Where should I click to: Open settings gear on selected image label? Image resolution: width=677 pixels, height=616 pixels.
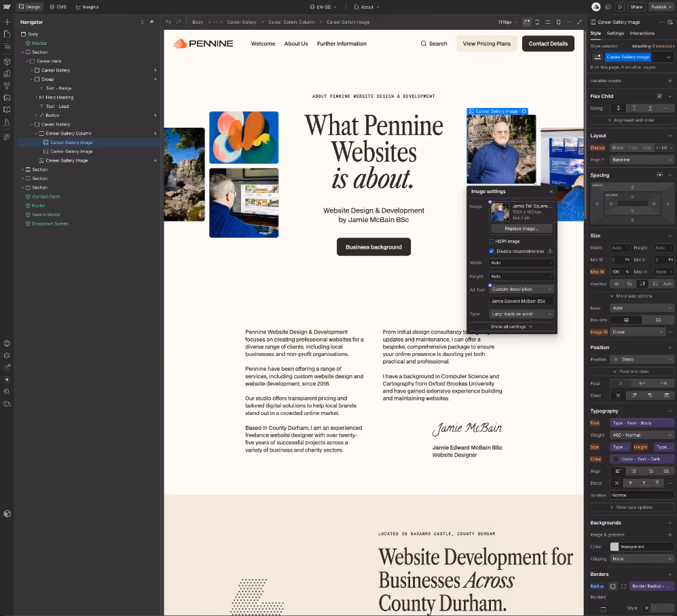[x=524, y=111]
